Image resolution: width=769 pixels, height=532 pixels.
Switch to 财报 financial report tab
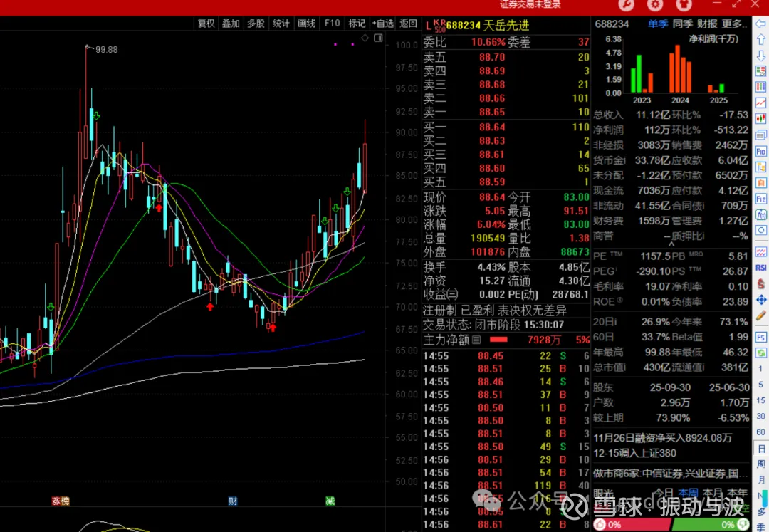point(707,24)
